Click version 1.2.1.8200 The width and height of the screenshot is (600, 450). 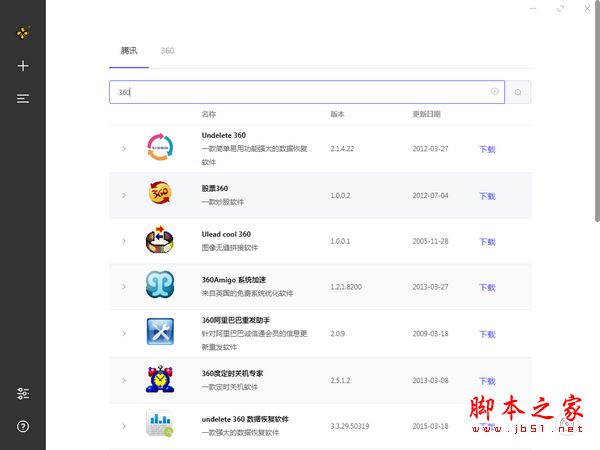tap(346, 287)
